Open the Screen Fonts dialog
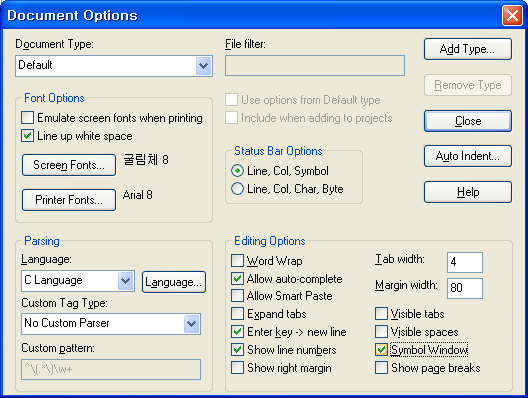Image resolution: width=528 pixels, height=398 pixels. point(69,165)
